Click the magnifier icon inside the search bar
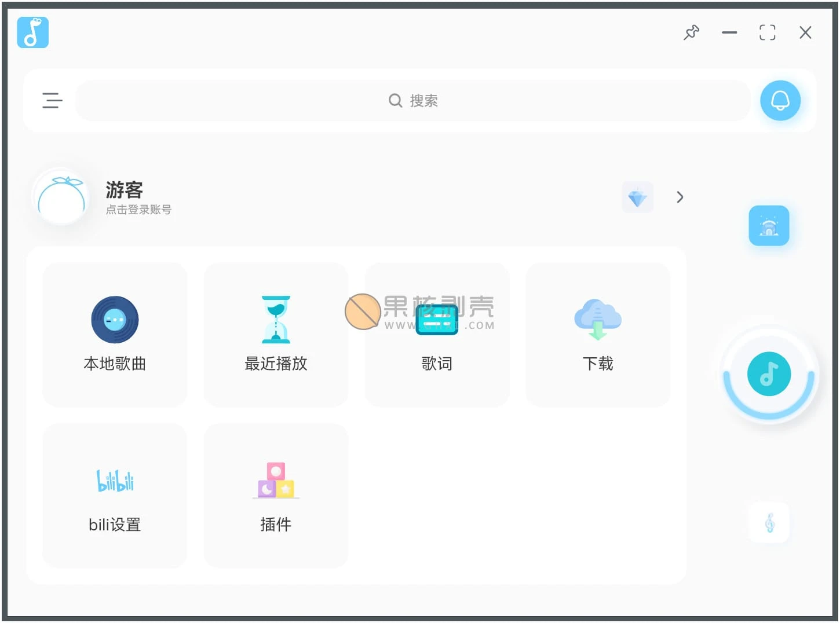Image resolution: width=840 pixels, height=623 pixels. click(x=395, y=100)
